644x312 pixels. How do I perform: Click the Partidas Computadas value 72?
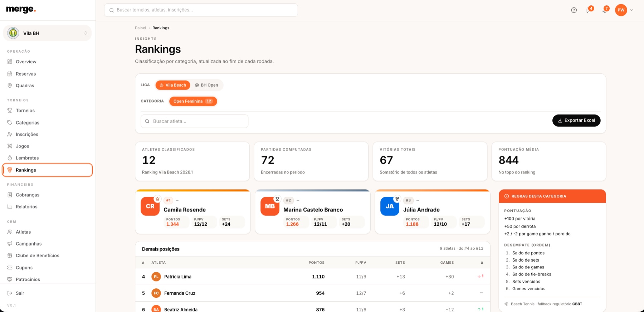pyautogui.click(x=268, y=160)
